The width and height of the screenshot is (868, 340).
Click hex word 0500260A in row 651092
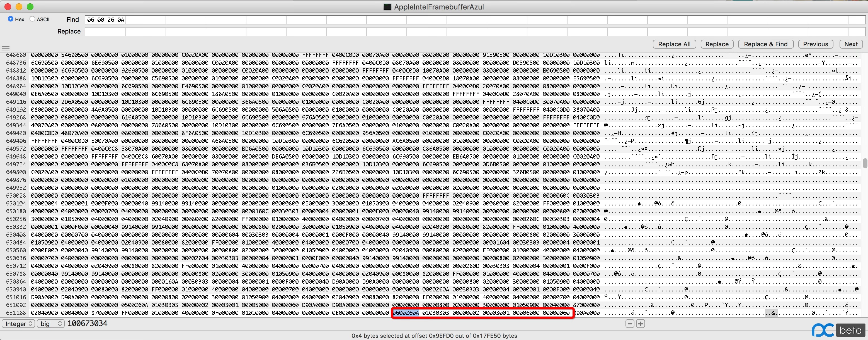(x=135, y=305)
